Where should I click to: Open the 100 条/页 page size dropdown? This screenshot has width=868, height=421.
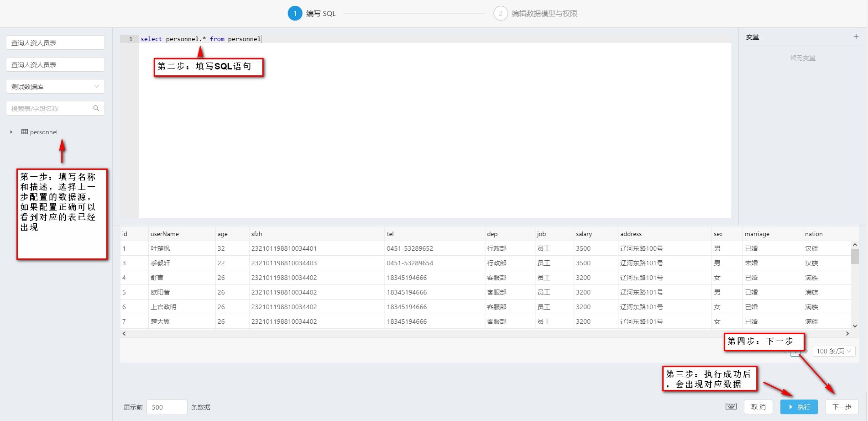[834, 351]
